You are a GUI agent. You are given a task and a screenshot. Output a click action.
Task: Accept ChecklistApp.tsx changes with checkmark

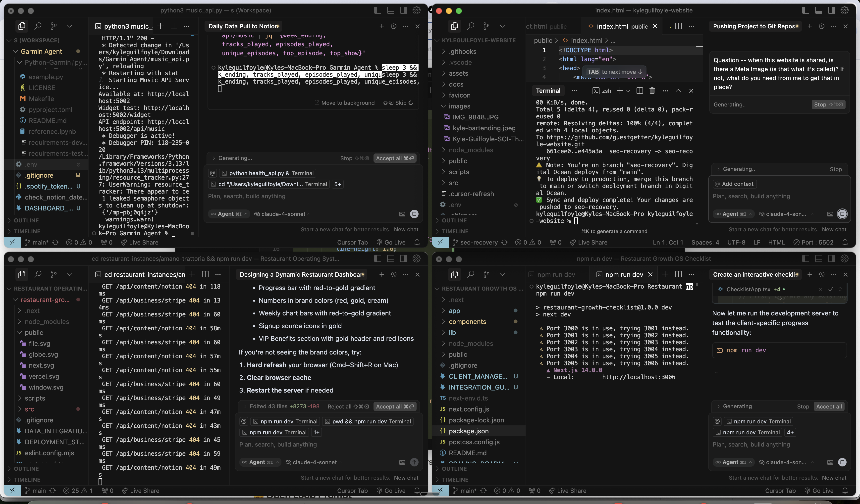pyautogui.click(x=830, y=289)
